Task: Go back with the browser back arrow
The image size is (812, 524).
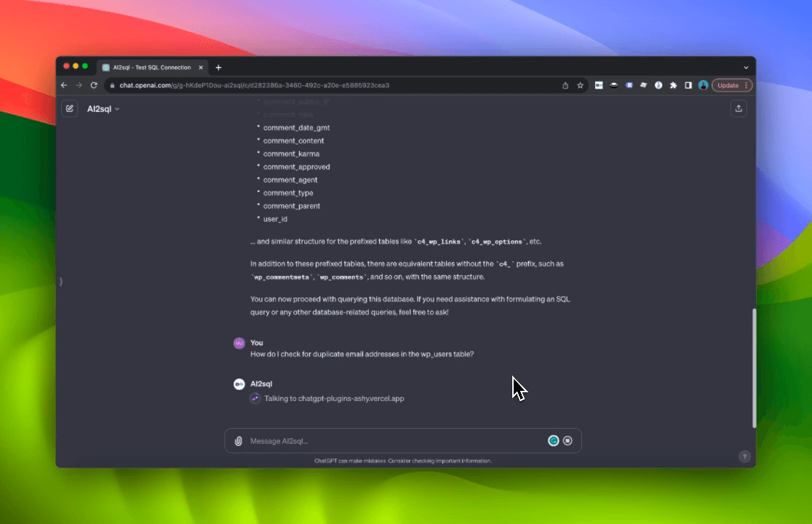Action: [64, 85]
